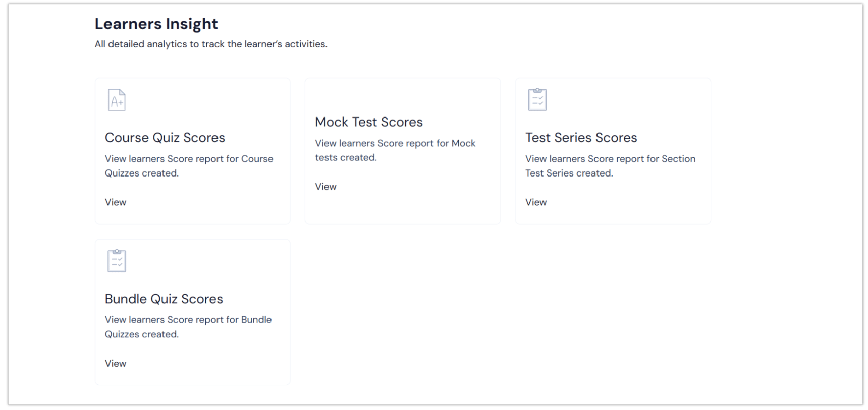Click the detailed analytics subtitle text
This screenshot has width=868, height=410.
point(211,44)
